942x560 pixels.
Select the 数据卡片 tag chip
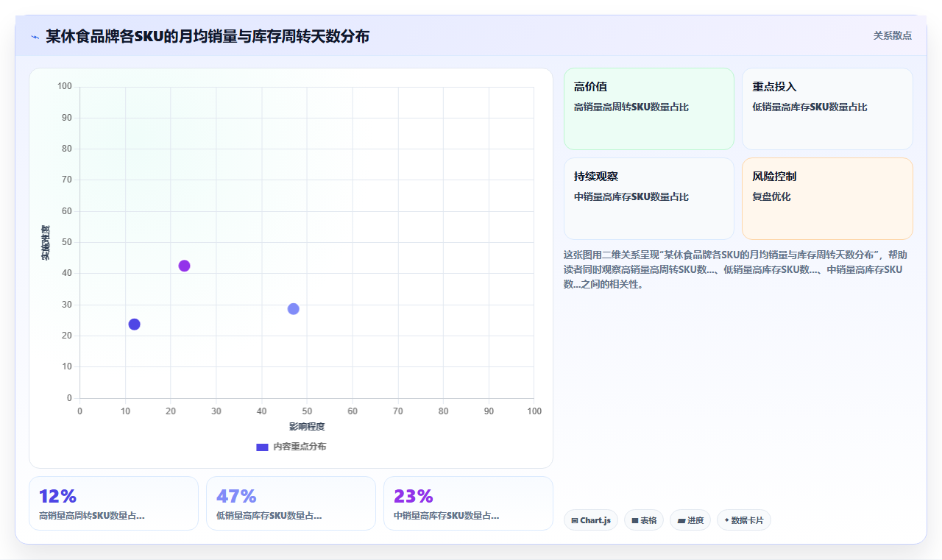pyautogui.click(x=744, y=520)
